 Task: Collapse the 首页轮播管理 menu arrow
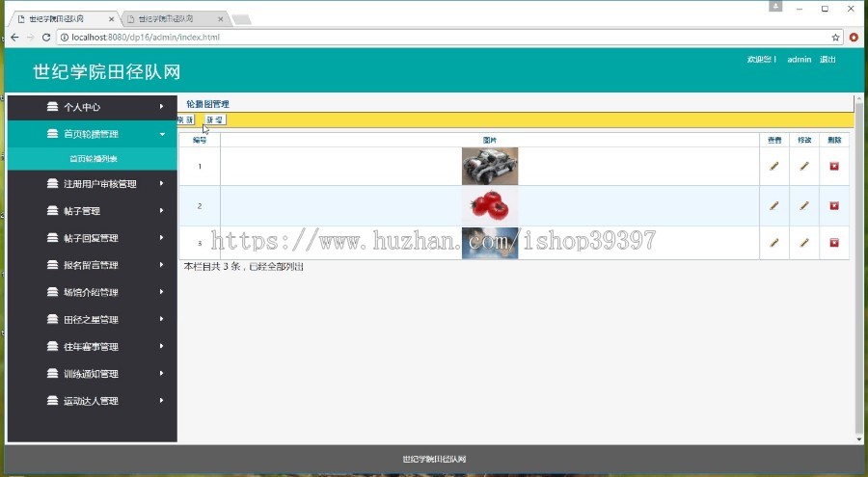coord(162,134)
